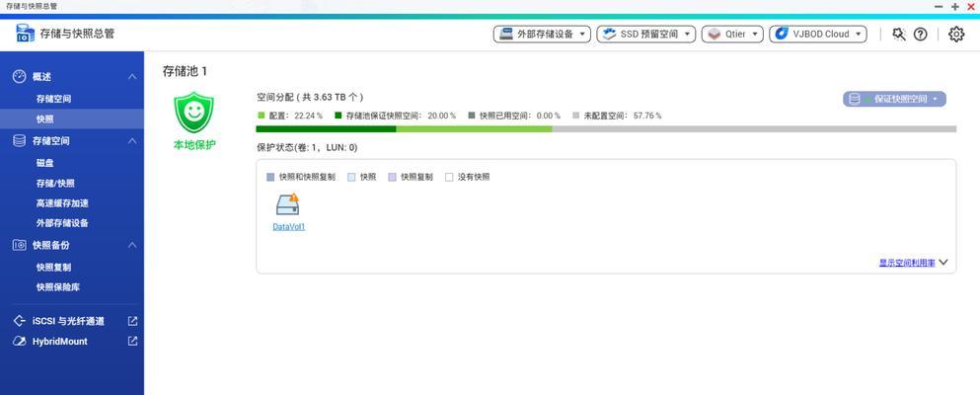Click the 本地保护 label
This screenshot has width=980, height=395.
click(x=194, y=145)
